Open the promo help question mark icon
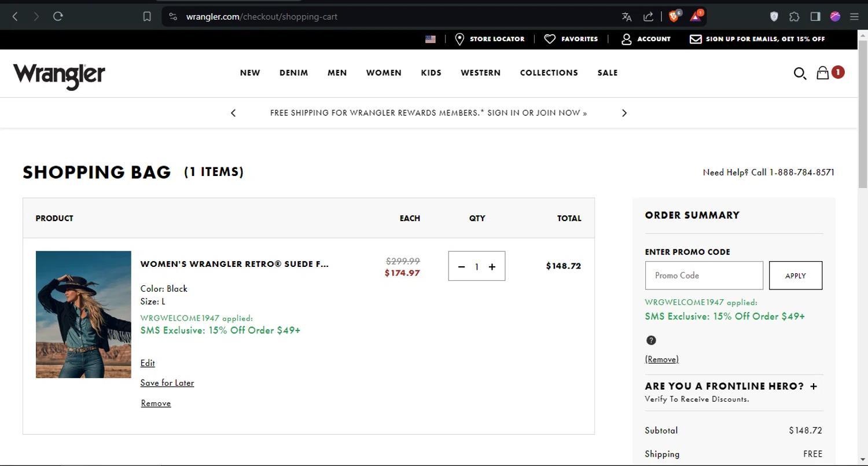 point(651,340)
